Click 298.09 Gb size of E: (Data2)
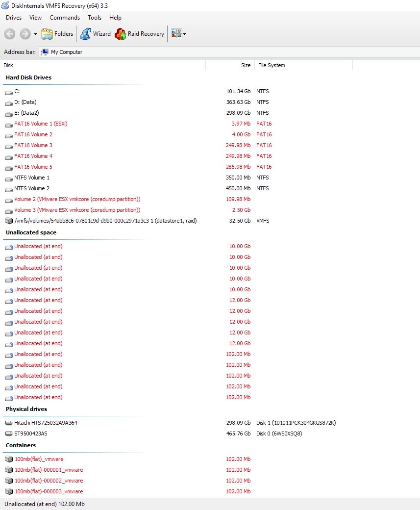Screen dimensions: 420x510 pos(239,113)
